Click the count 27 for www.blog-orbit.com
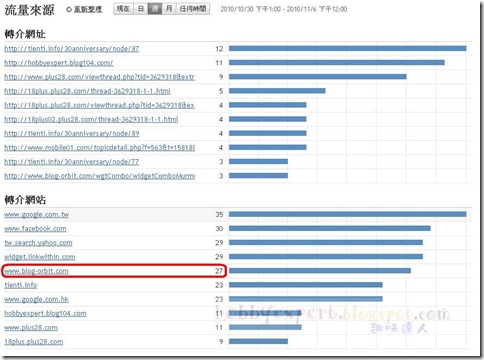Image resolution: width=484 pixels, height=360 pixels. 219,271
